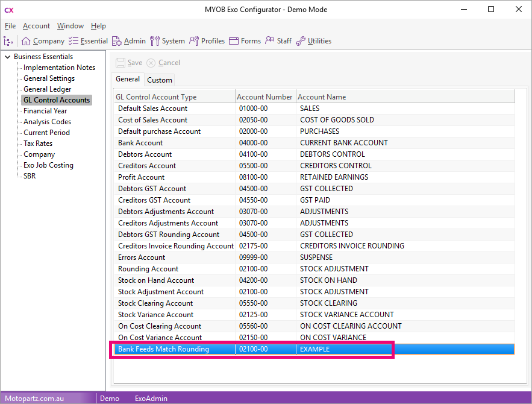Open the Admin toolbar section
Viewport: 532px width, 404px height.
128,41
